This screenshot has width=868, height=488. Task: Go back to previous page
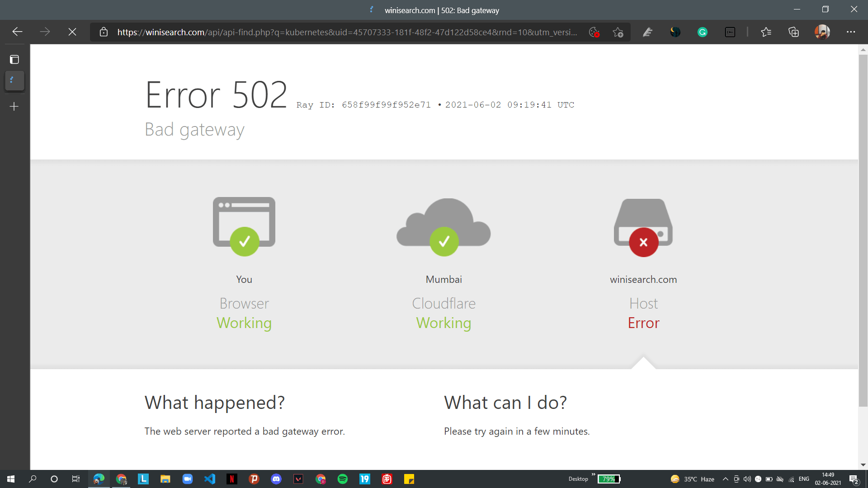click(17, 32)
